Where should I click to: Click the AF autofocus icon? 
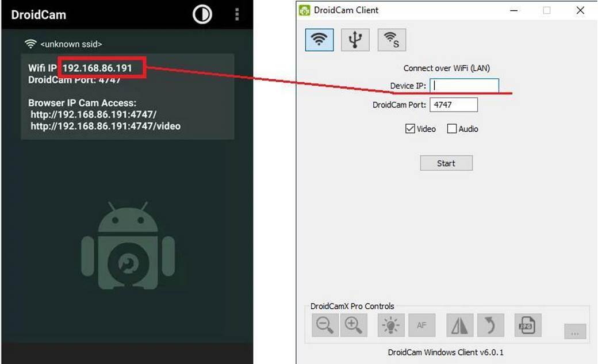422,325
